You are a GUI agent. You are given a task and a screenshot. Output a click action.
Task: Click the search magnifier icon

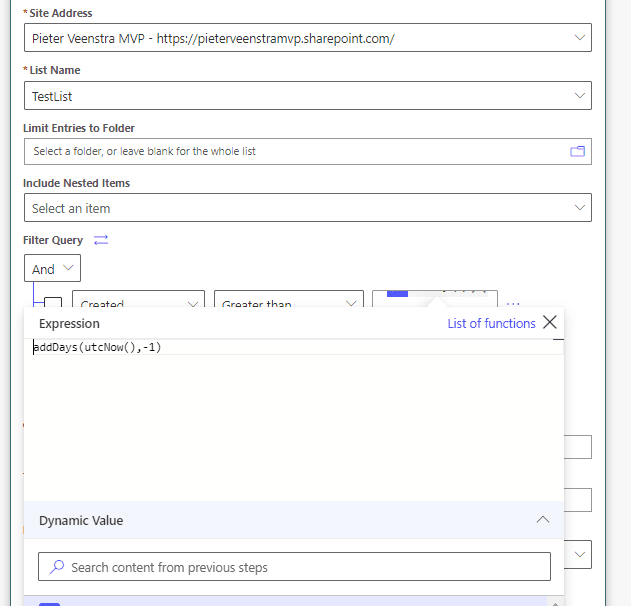[x=57, y=567]
